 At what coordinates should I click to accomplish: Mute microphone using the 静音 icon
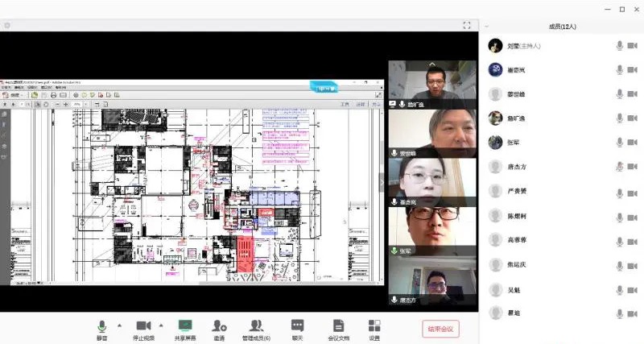[102, 326]
